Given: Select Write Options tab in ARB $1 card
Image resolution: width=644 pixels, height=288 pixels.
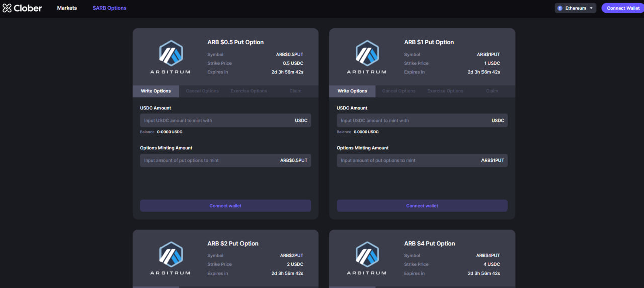Looking at the screenshot, I should tap(352, 91).
